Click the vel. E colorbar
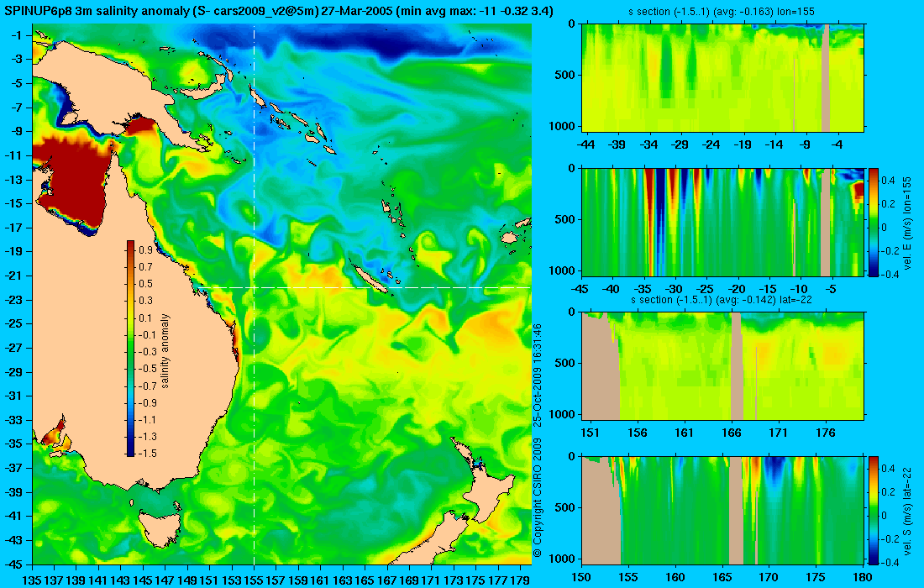This screenshot has width=924, height=588. pos(873,222)
